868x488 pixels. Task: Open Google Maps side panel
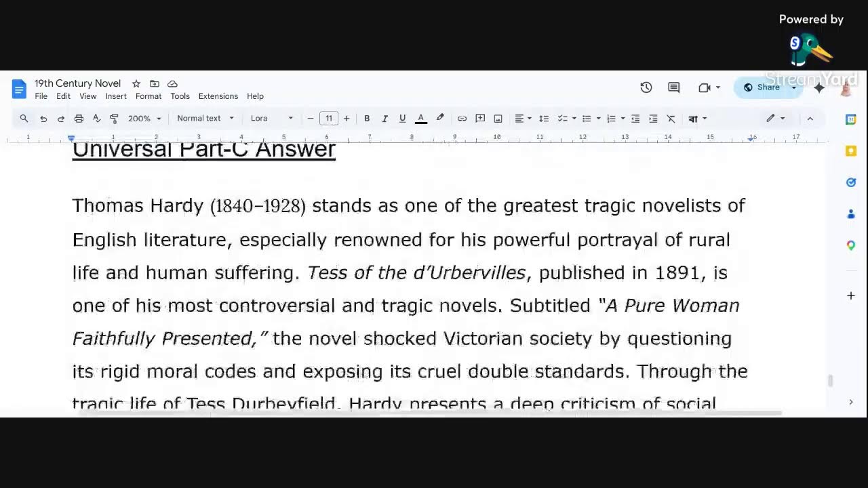click(x=851, y=245)
